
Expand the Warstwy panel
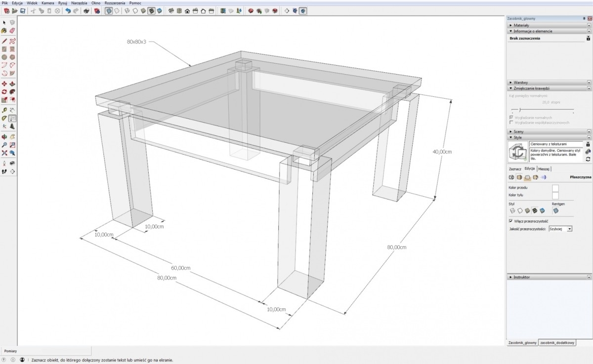click(x=521, y=82)
